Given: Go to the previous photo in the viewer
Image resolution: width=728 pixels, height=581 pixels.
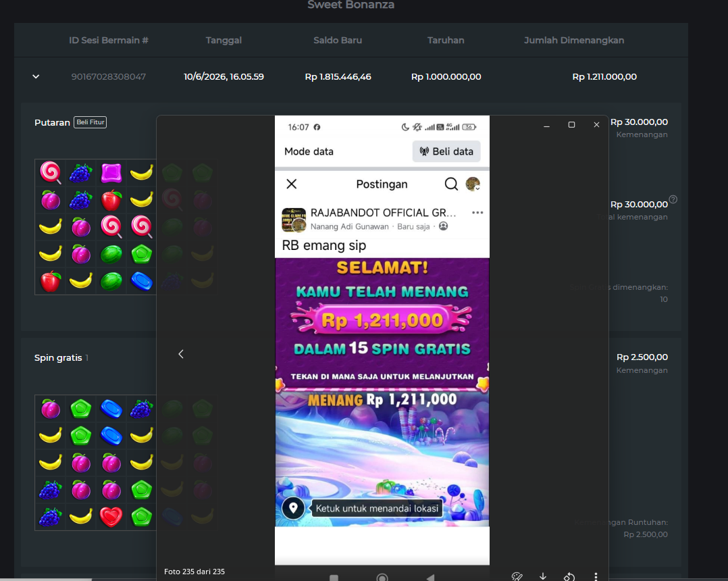Looking at the screenshot, I should (181, 354).
